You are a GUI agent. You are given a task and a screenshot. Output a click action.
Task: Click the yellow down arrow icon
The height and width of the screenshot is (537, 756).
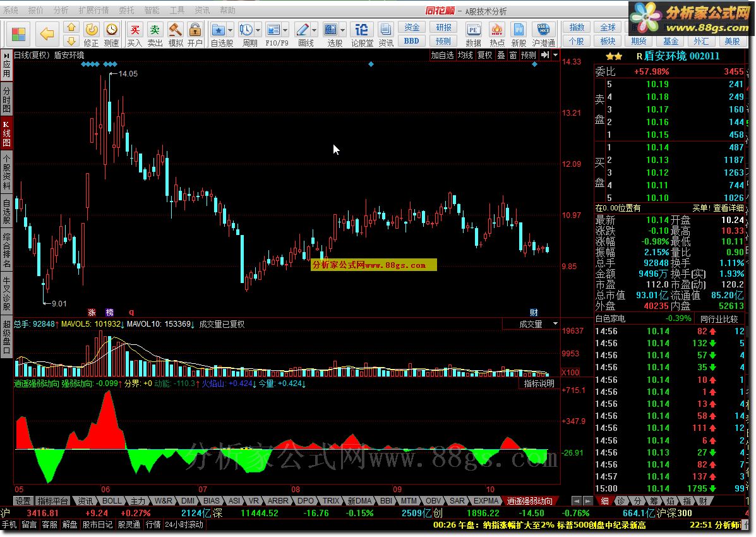(71, 40)
